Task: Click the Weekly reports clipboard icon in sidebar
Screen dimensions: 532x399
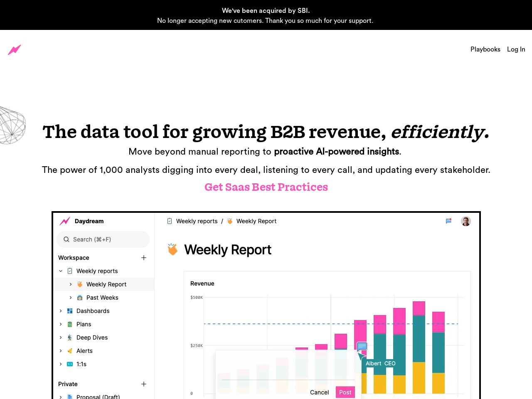Action: (x=70, y=271)
